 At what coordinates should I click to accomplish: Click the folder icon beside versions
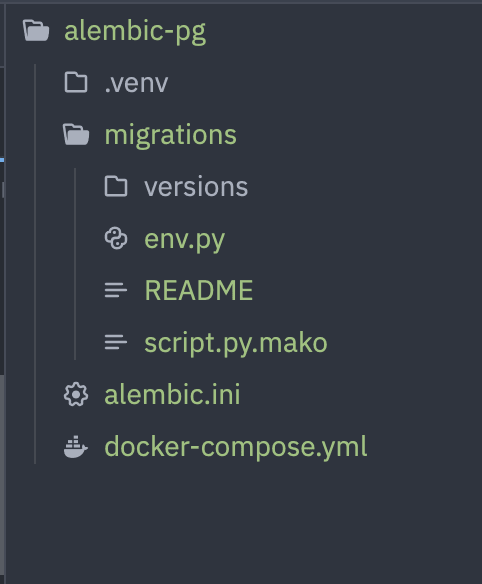(116, 186)
